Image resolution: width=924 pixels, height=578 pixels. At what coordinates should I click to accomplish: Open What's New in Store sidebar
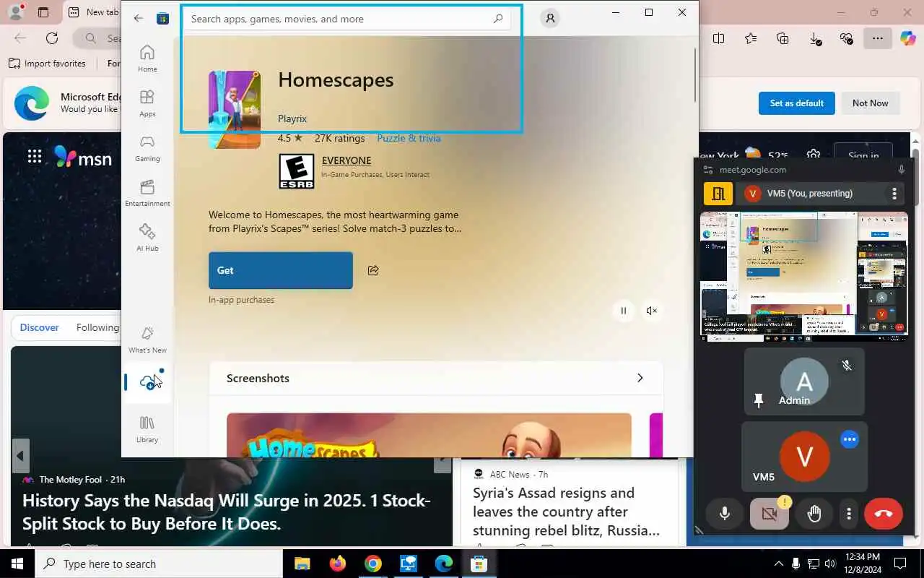point(147,340)
